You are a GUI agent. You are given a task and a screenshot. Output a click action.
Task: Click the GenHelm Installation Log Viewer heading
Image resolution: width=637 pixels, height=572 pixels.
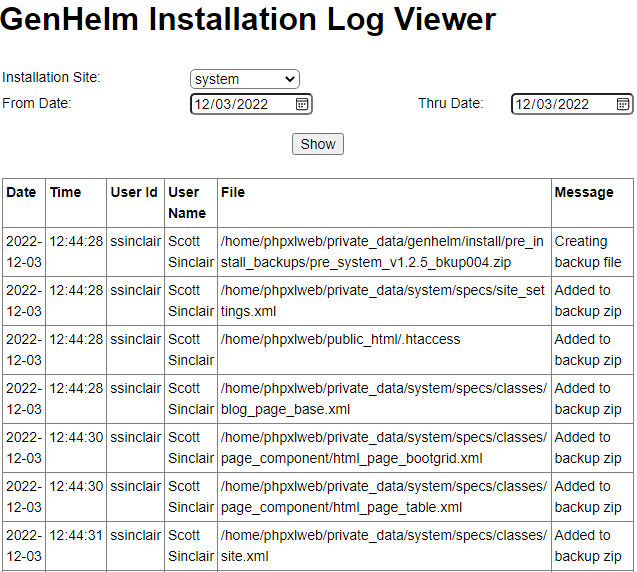point(248,20)
